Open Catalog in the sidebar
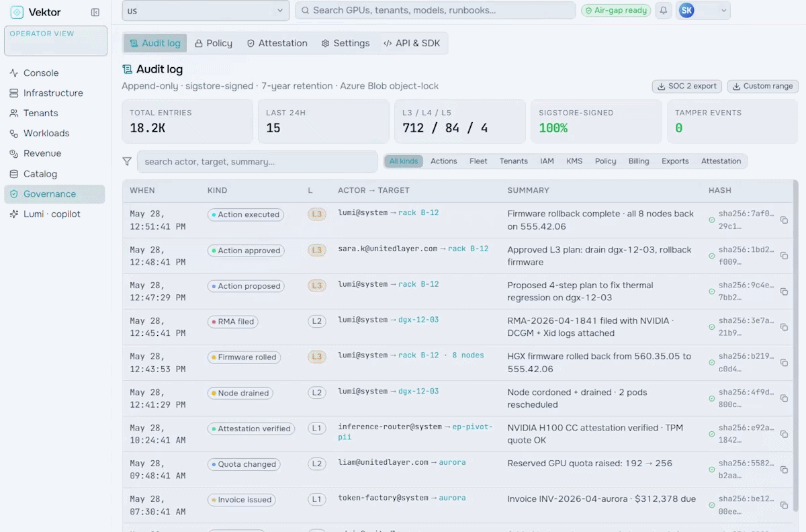The image size is (806, 532). pos(54,174)
